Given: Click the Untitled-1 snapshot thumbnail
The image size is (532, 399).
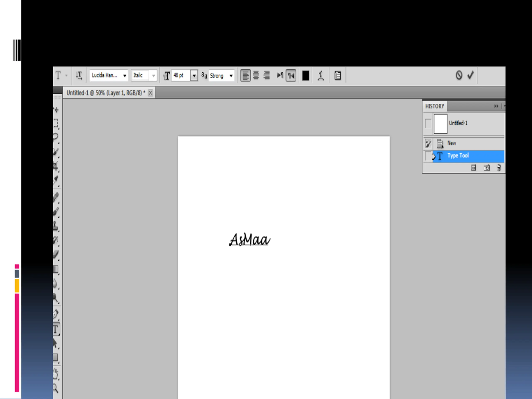Looking at the screenshot, I should 440,124.
